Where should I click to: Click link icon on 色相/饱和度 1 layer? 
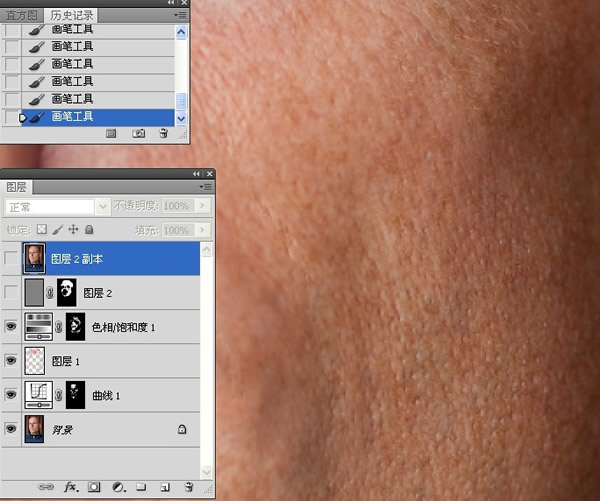point(59,327)
